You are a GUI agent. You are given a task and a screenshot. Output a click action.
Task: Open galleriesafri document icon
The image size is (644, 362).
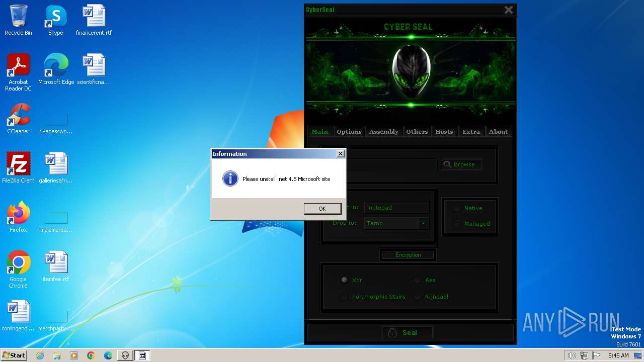(56, 167)
